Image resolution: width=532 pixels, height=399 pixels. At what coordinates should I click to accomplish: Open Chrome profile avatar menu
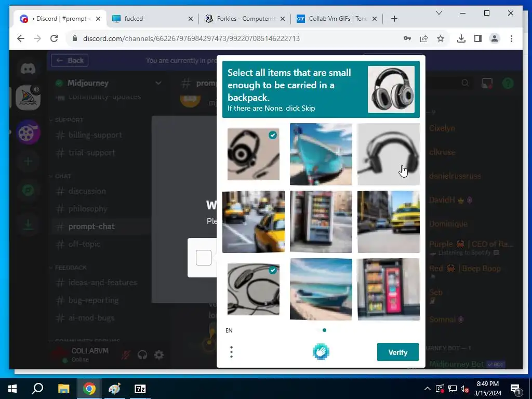495,38
